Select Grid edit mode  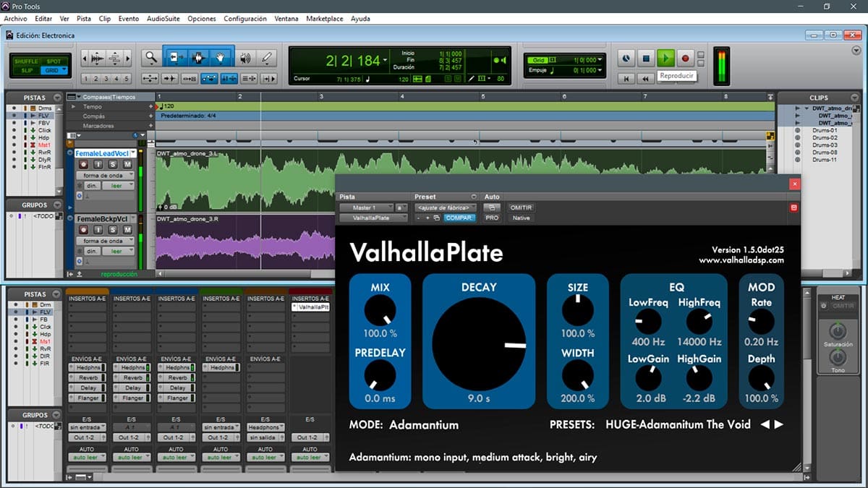(54, 70)
